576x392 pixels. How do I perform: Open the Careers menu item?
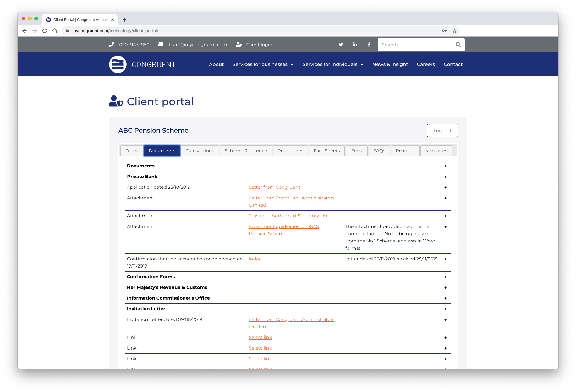425,64
